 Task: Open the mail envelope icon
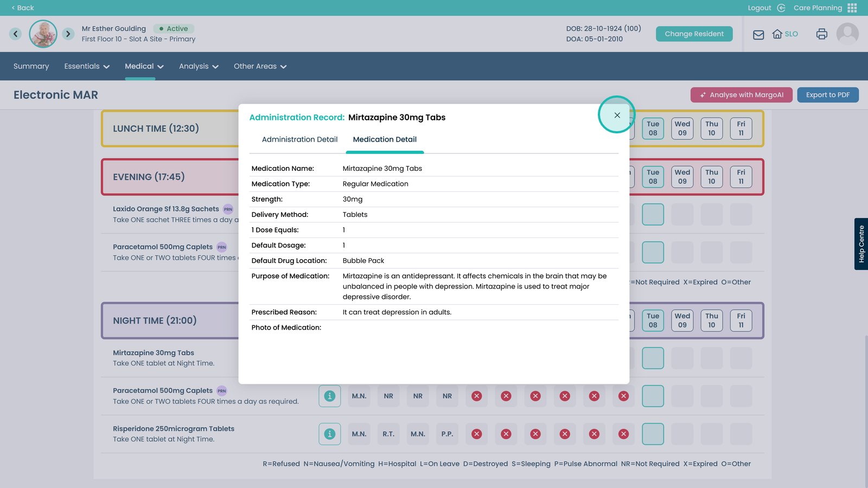[x=758, y=35]
